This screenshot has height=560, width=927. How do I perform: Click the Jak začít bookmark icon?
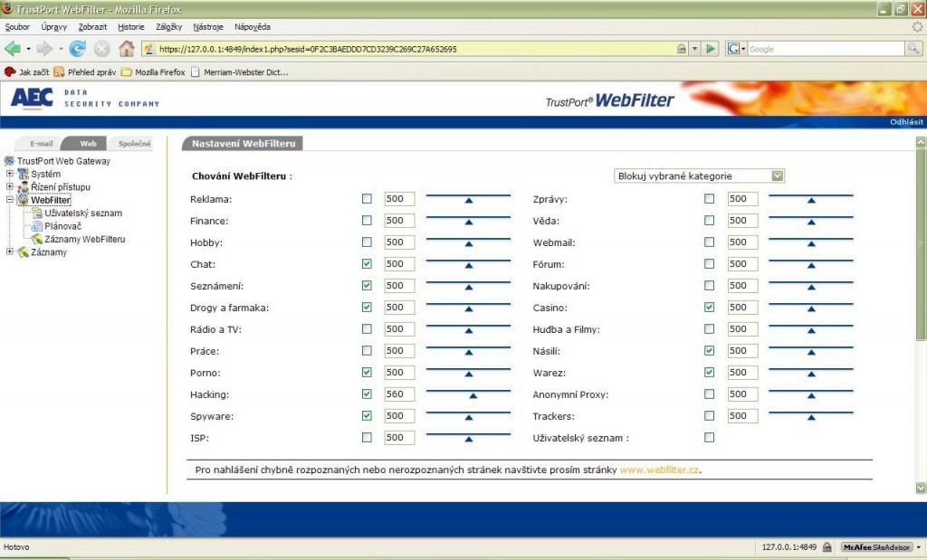[x=10, y=72]
